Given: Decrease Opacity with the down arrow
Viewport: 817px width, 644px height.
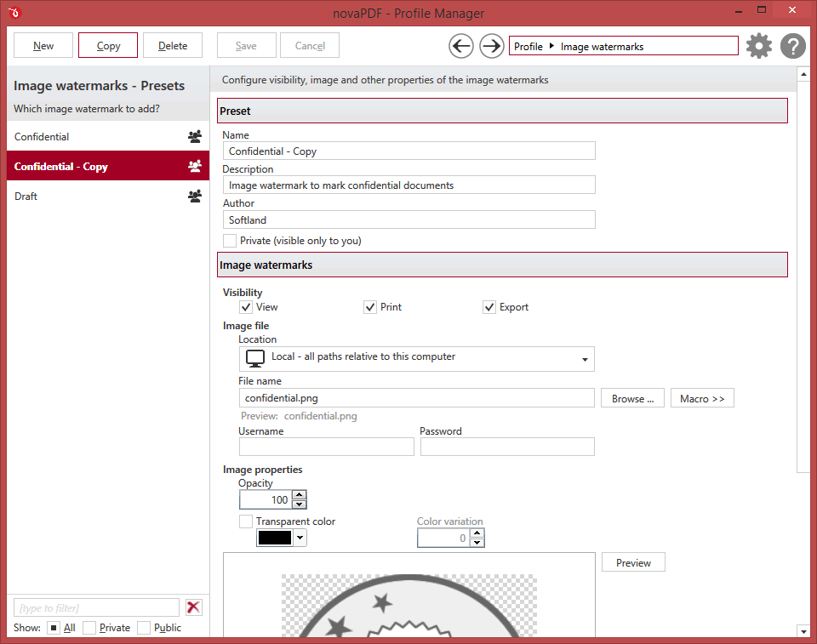Looking at the screenshot, I should point(299,504).
